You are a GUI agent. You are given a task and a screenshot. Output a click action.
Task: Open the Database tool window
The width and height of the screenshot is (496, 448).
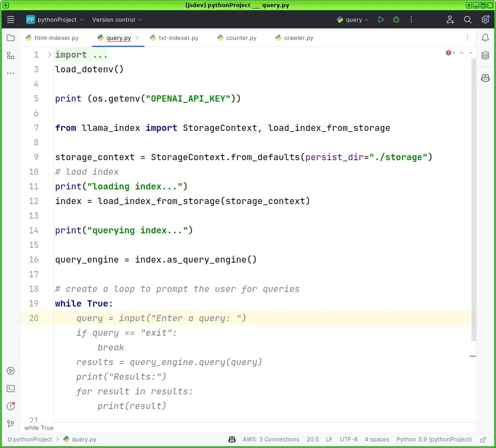coord(485,56)
